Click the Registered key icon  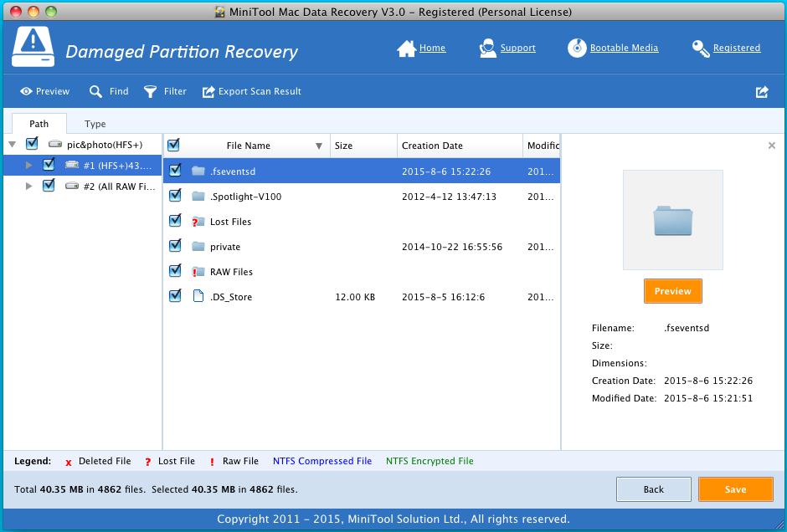(x=701, y=49)
